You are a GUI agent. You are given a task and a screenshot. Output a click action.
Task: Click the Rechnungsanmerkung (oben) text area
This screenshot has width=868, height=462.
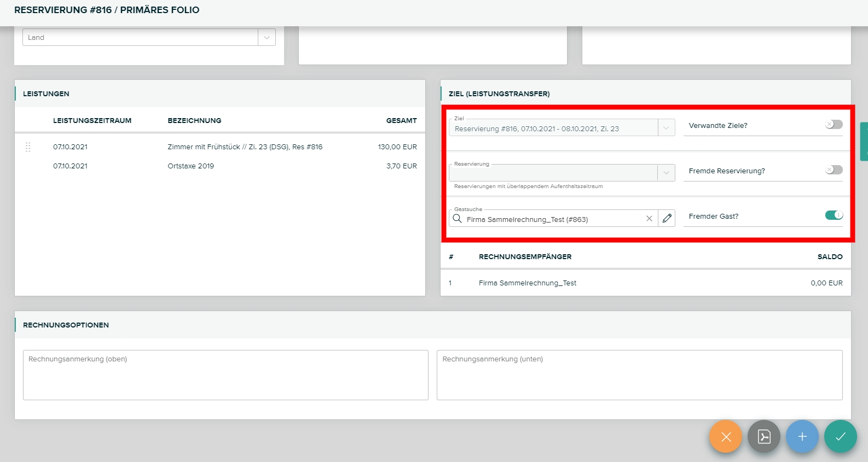point(225,375)
